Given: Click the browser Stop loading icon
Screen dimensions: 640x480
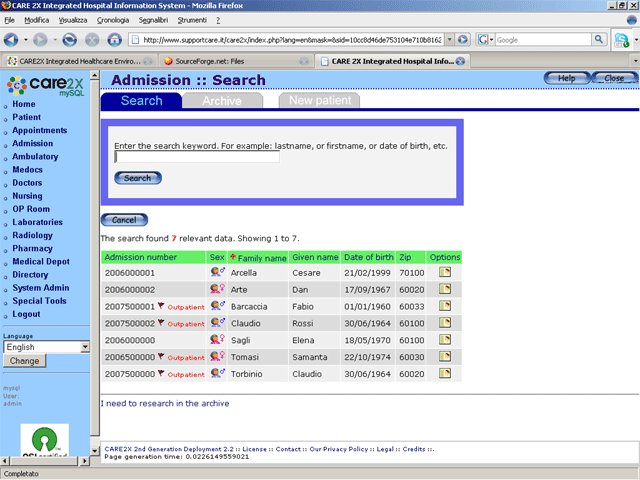Looking at the screenshot, I should (92, 40).
